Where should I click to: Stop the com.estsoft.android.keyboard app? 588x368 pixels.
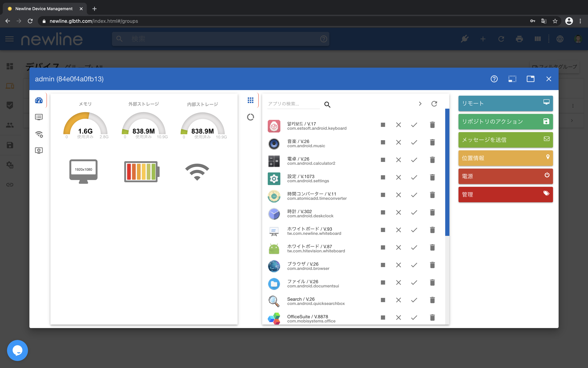coord(383,125)
